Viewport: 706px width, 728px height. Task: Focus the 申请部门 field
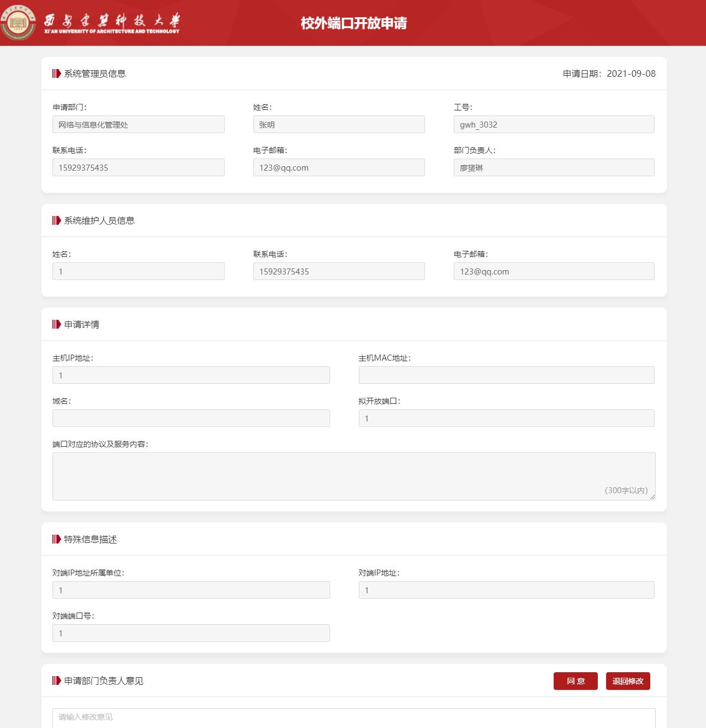139,124
